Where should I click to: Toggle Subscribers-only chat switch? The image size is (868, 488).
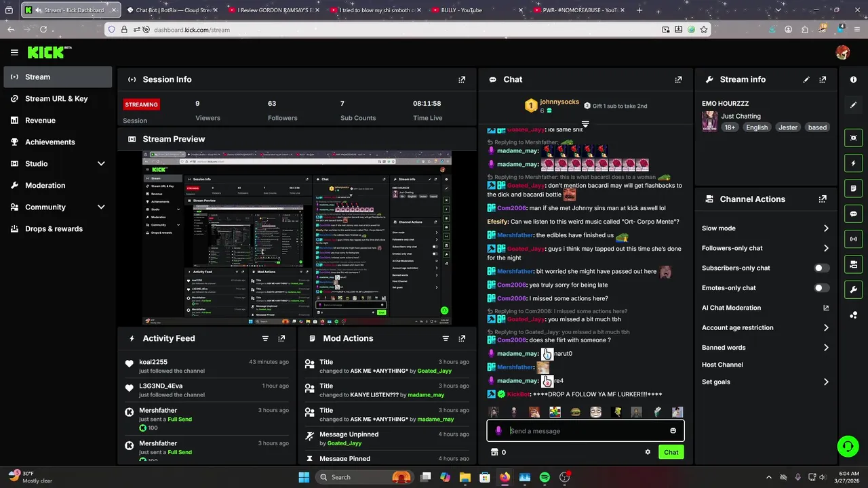coord(821,268)
